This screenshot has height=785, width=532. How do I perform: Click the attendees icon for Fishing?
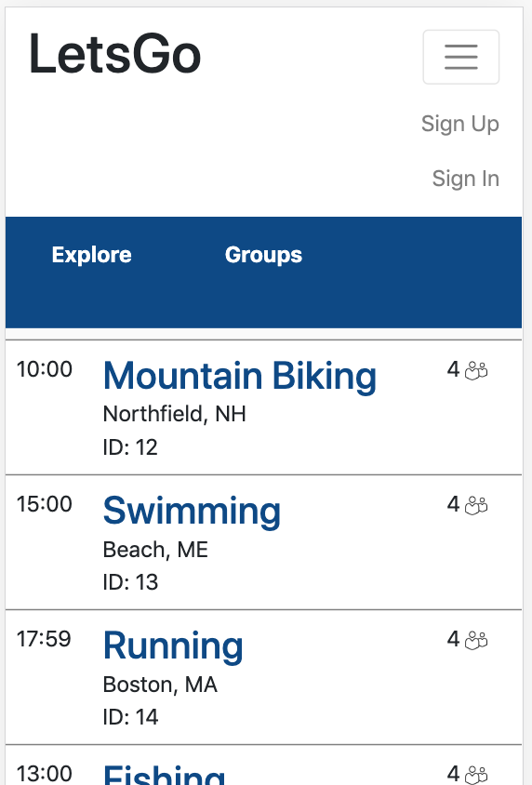tap(476, 775)
